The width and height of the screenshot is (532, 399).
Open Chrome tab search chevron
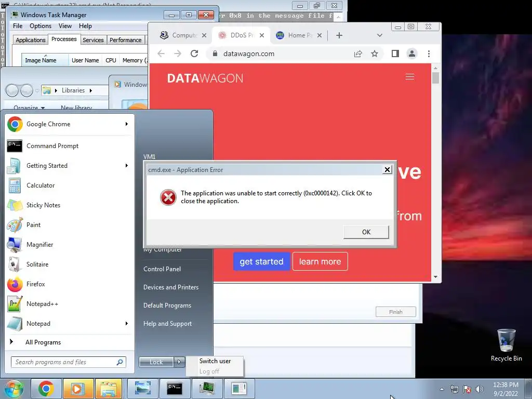click(x=380, y=35)
